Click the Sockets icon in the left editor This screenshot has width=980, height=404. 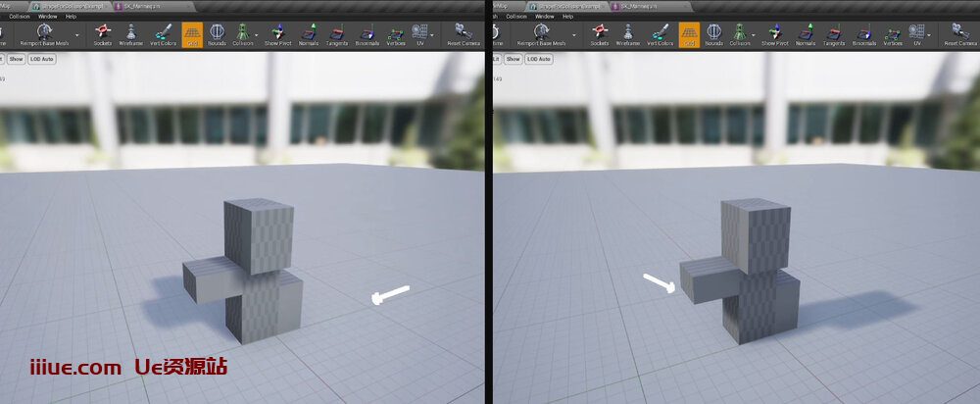coord(102,34)
